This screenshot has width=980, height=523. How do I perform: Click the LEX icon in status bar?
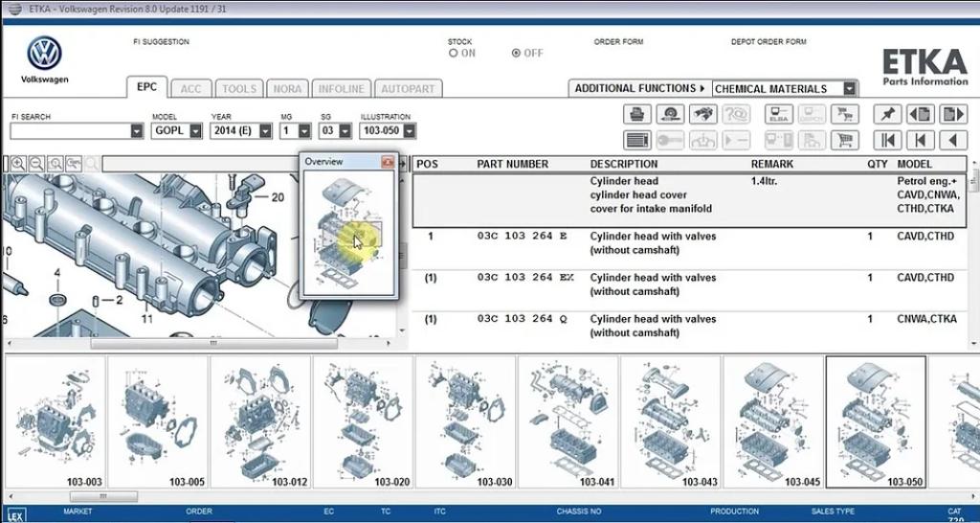[x=18, y=516]
